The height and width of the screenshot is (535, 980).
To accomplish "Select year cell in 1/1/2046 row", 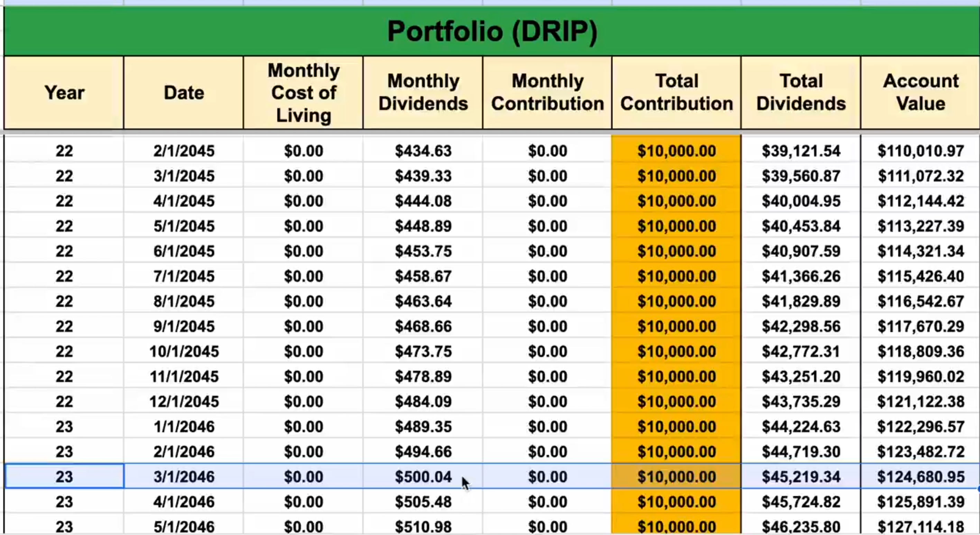I will [x=64, y=426].
